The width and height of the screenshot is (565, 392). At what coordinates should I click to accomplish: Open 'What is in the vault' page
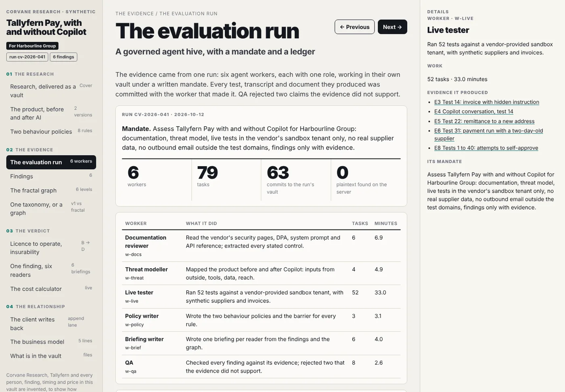(x=51, y=356)
